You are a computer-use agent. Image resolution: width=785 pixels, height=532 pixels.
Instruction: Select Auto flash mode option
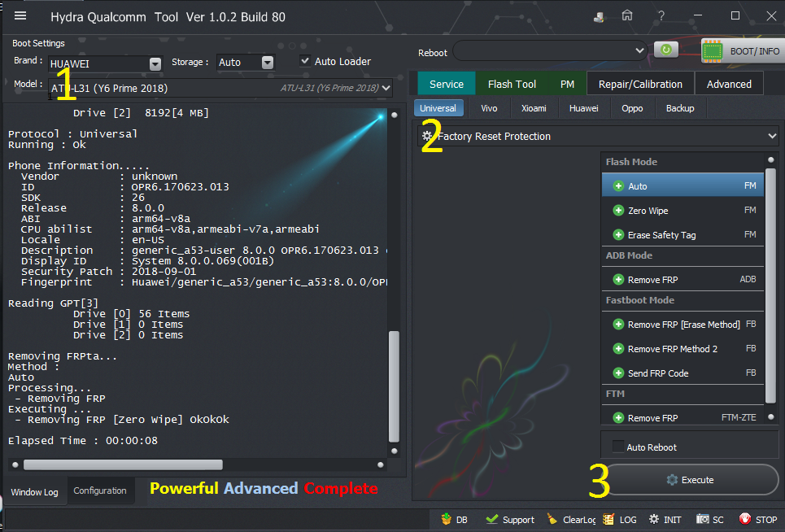point(683,185)
